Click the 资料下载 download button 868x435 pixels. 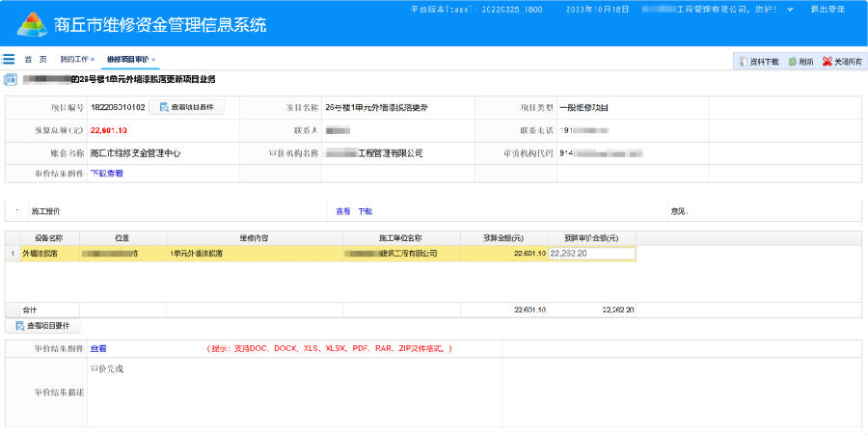pyautogui.click(x=758, y=61)
